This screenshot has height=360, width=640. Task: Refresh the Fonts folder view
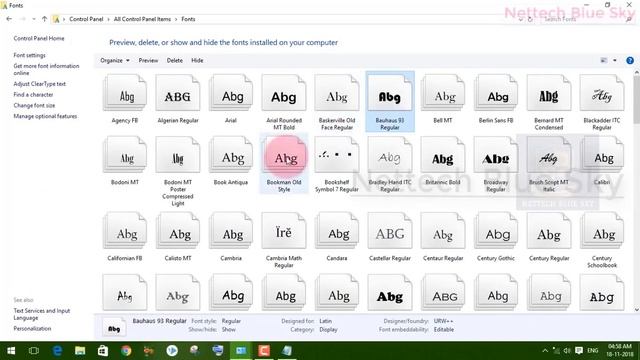530,19
